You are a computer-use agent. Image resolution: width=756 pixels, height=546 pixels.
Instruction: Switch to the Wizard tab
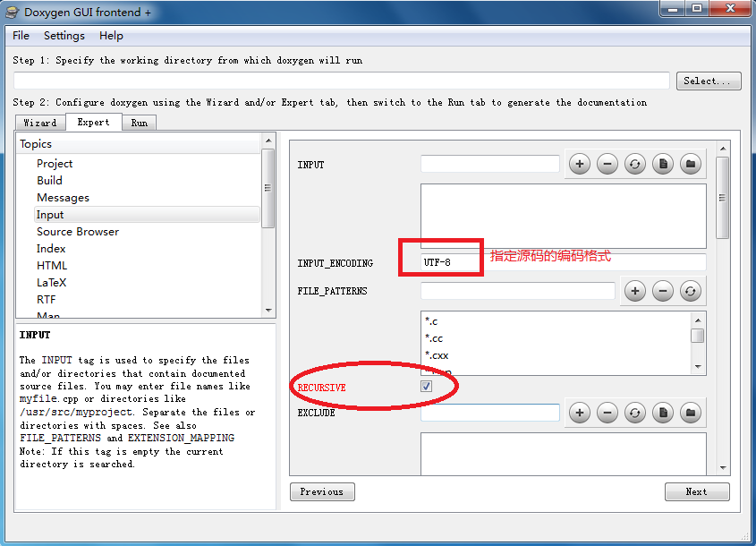point(40,123)
